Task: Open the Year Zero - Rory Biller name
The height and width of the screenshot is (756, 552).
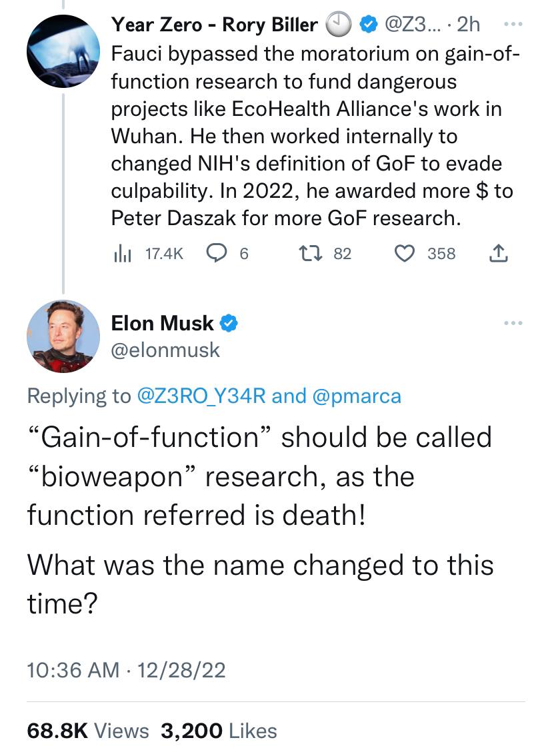Action: coord(215,25)
